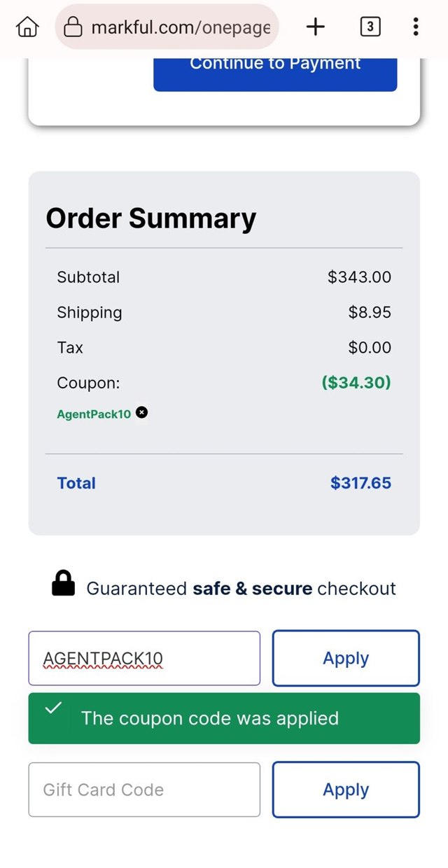Click Apply next to the coupon code field
Screen dimensions: 448x868
point(346,658)
